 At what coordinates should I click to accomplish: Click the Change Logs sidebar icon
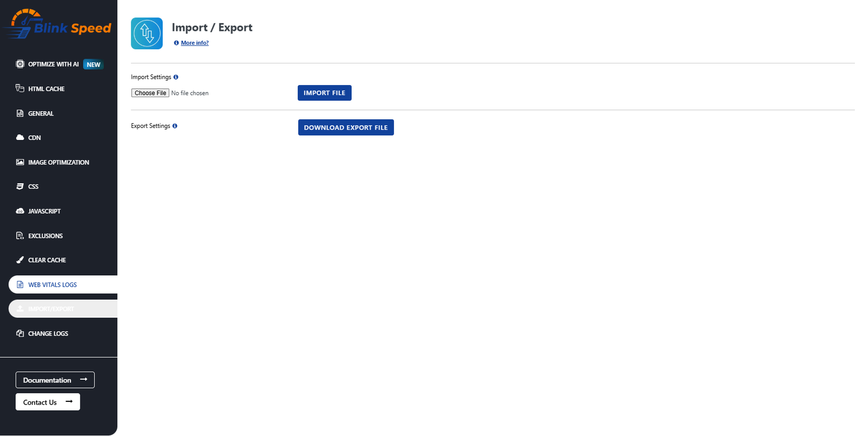[x=20, y=334]
